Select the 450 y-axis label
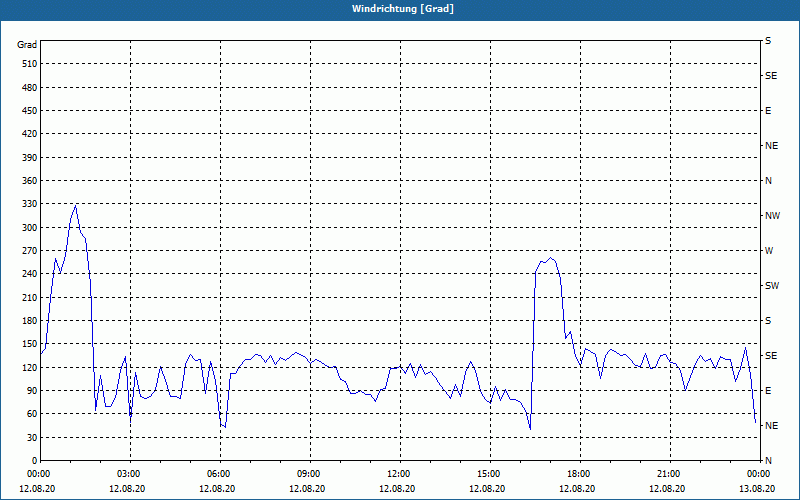This screenshot has width=800, height=500. [x=30, y=111]
